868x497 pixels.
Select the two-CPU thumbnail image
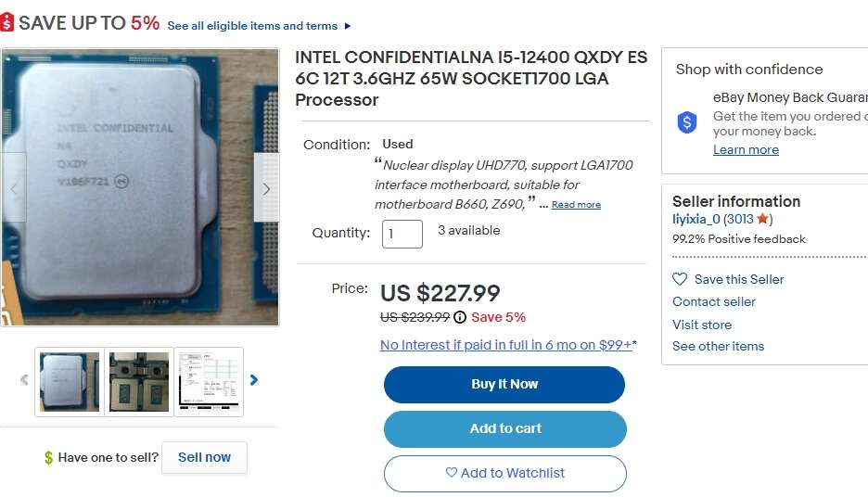pos(139,381)
